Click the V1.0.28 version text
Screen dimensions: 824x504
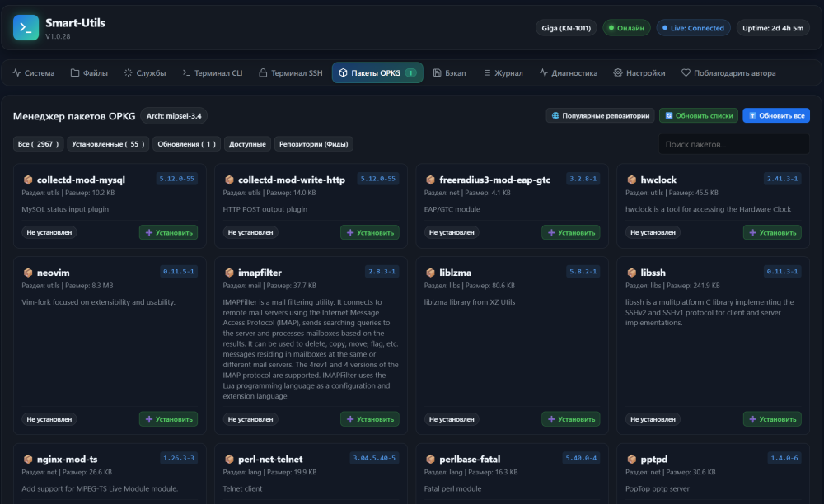[58, 36]
